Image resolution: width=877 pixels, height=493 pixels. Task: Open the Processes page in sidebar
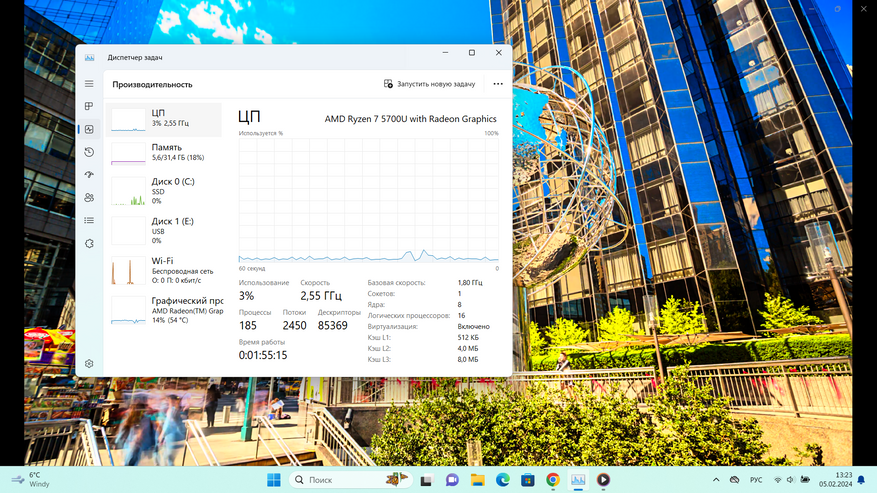point(89,107)
